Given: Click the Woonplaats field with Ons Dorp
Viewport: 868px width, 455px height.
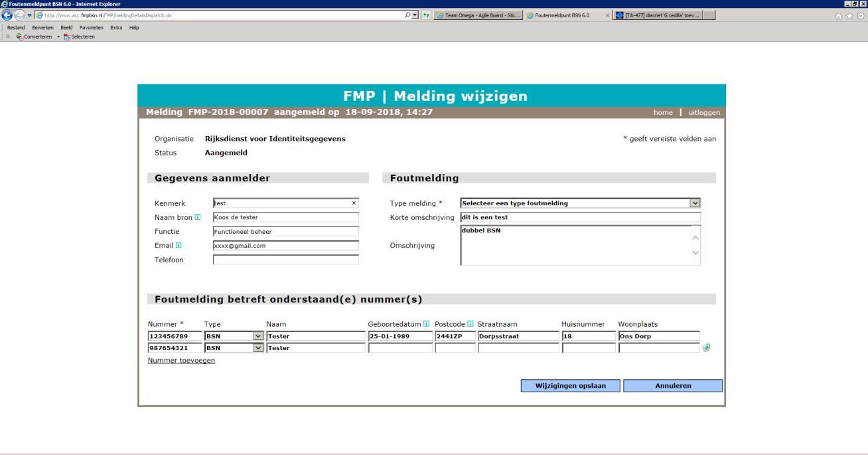Looking at the screenshot, I should pyautogui.click(x=659, y=336).
